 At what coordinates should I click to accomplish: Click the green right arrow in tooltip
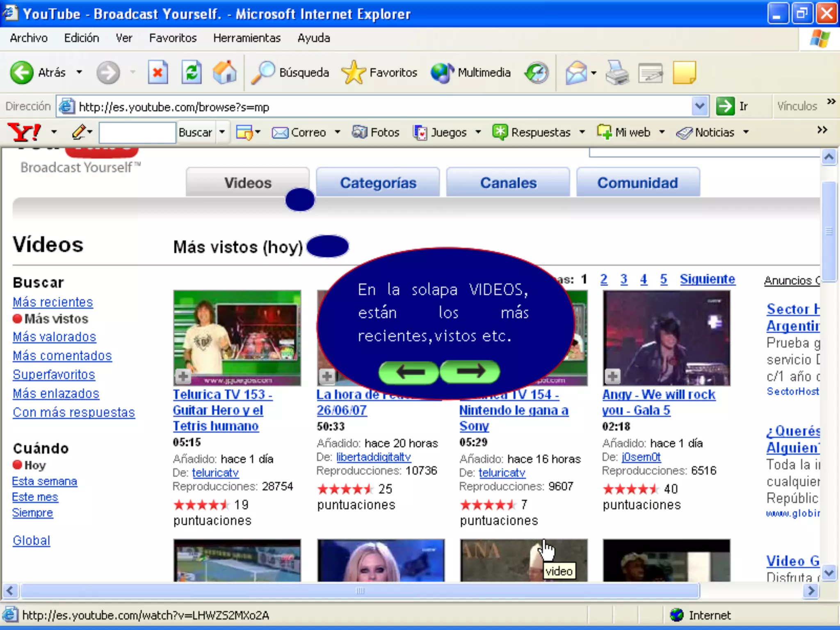(x=470, y=372)
